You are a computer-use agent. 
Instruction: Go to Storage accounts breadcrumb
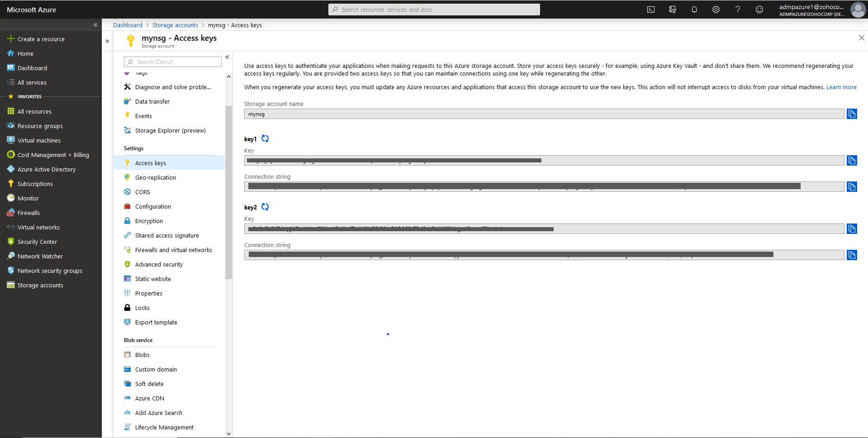(x=175, y=25)
